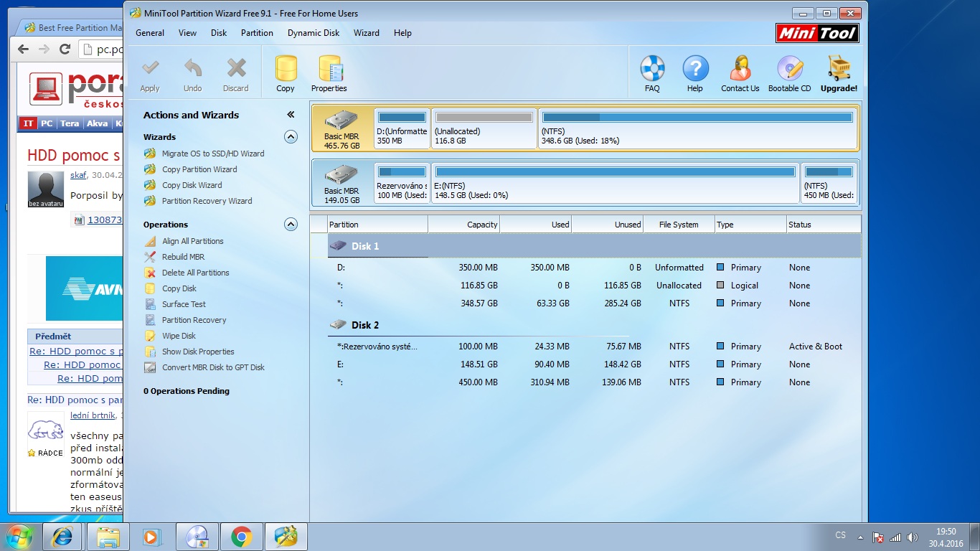Image resolution: width=980 pixels, height=551 pixels.
Task: Click Convert MBR Disk to GPT Disk
Action: tap(212, 367)
